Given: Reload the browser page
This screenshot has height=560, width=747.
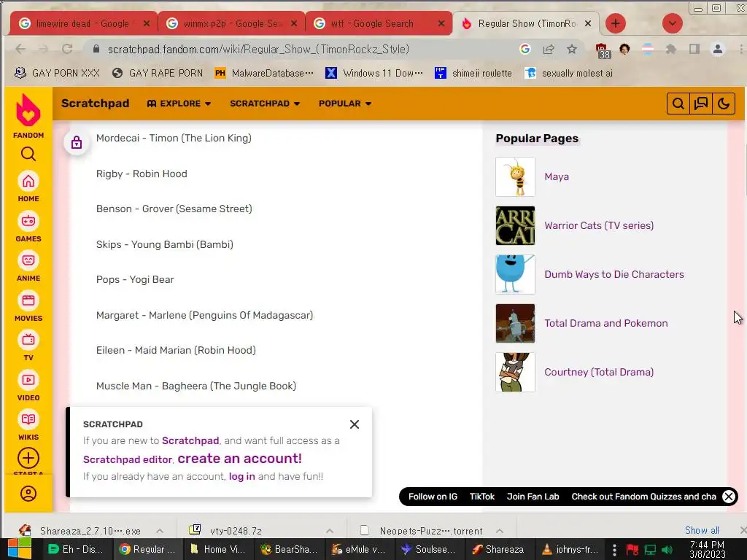Looking at the screenshot, I should pos(67,49).
